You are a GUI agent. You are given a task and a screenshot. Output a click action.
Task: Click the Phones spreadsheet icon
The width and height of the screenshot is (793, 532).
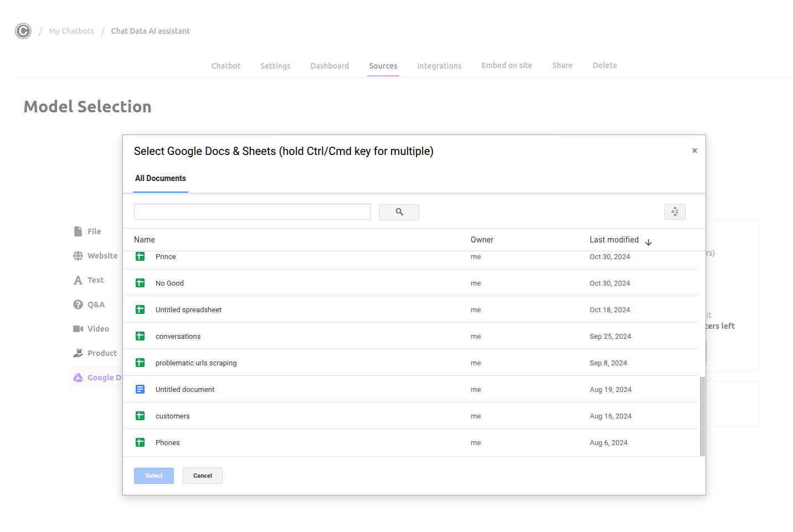[x=140, y=442]
